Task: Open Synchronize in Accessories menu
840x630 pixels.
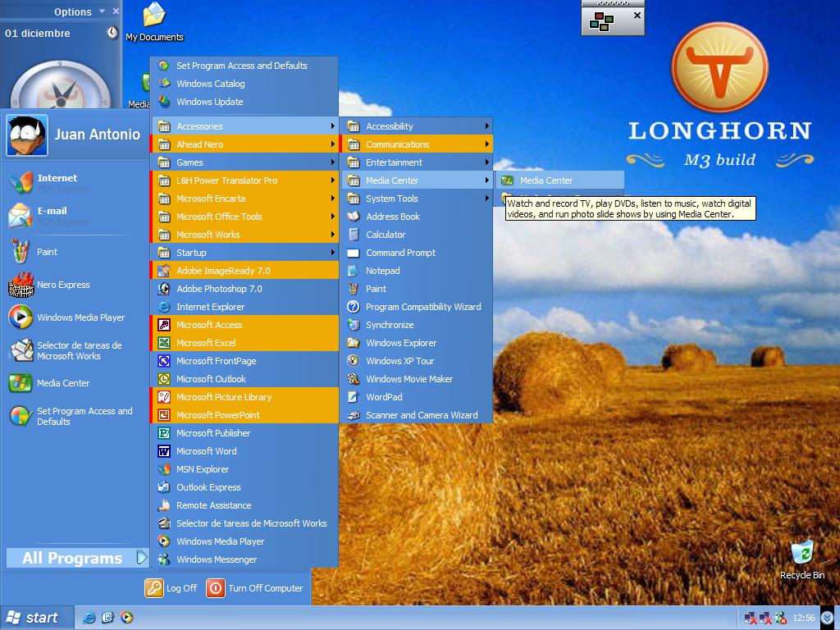Action: point(417,325)
